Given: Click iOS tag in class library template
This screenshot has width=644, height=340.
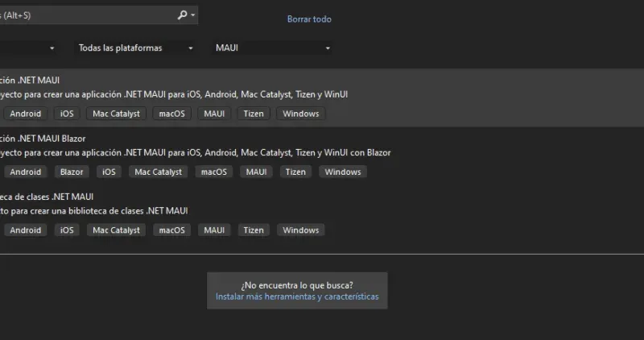Looking at the screenshot, I should tap(67, 230).
